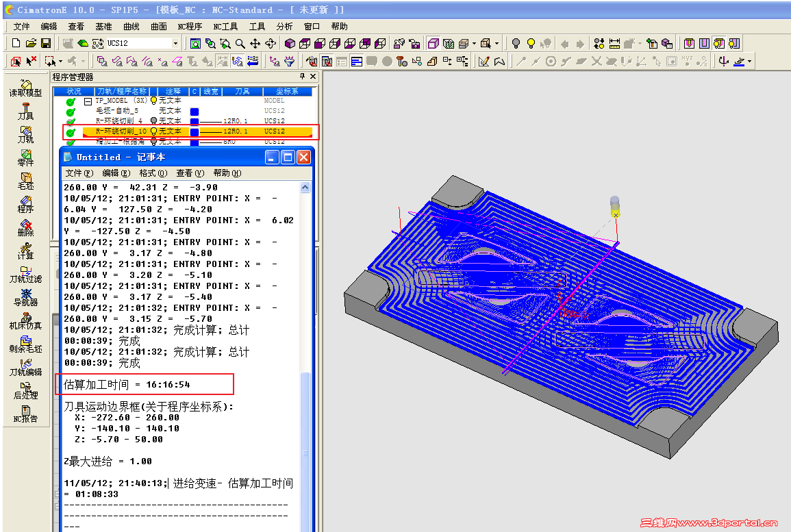Collapse the TP_MODEL tree node
This screenshot has height=532, width=791.
(88, 101)
